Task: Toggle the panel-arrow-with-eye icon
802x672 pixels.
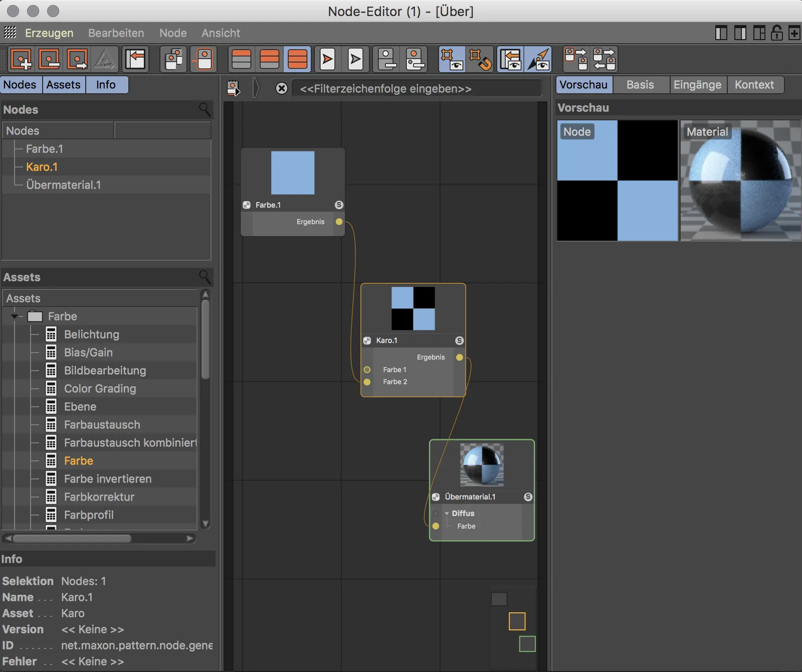Action: point(510,59)
